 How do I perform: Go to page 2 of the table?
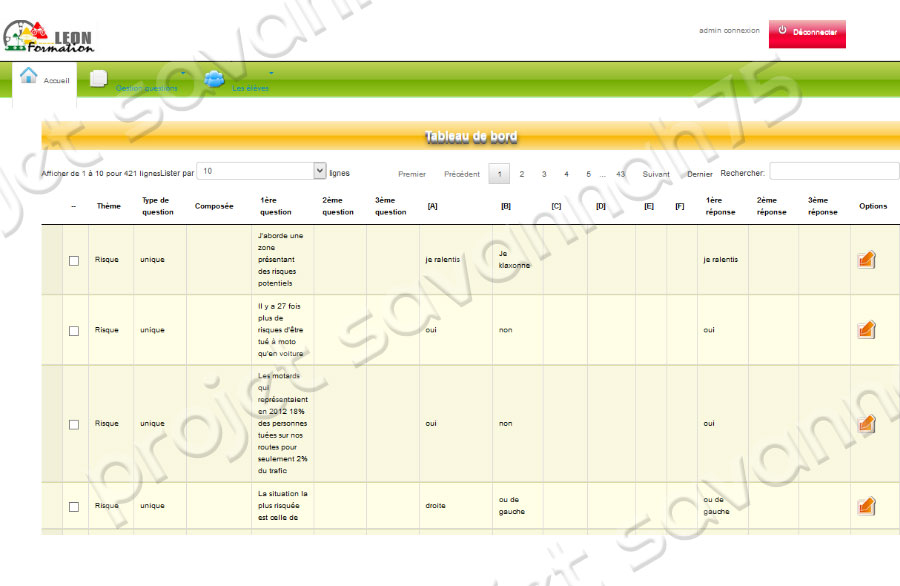click(521, 174)
